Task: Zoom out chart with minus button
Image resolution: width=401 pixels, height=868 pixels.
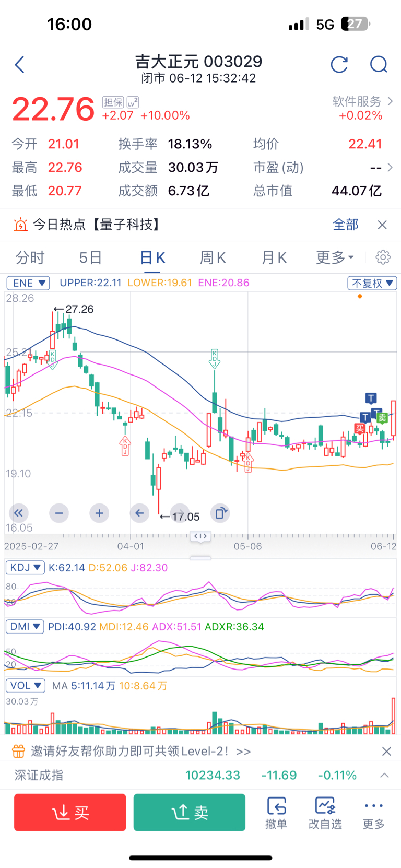Action: pyautogui.click(x=59, y=513)
